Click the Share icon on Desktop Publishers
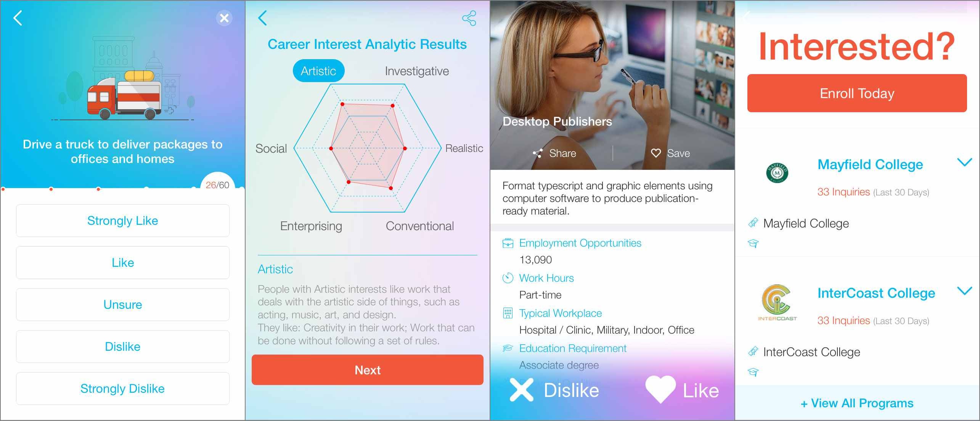 pos(537,153)
